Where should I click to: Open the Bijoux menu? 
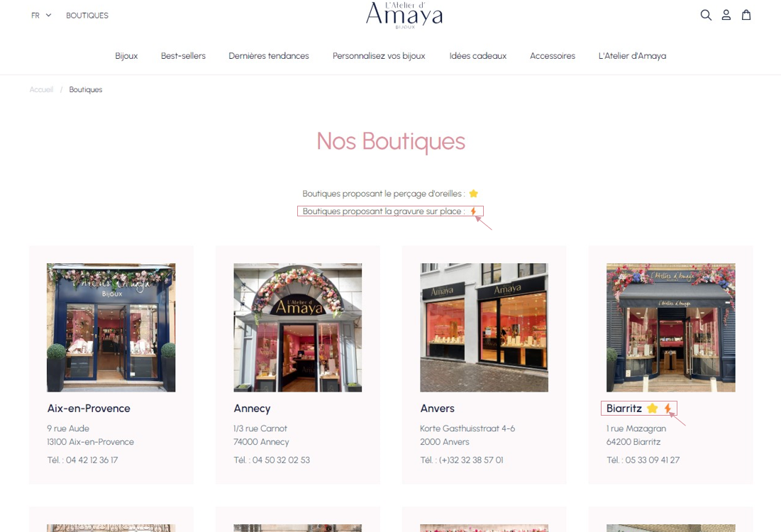[x=126, y=56]
